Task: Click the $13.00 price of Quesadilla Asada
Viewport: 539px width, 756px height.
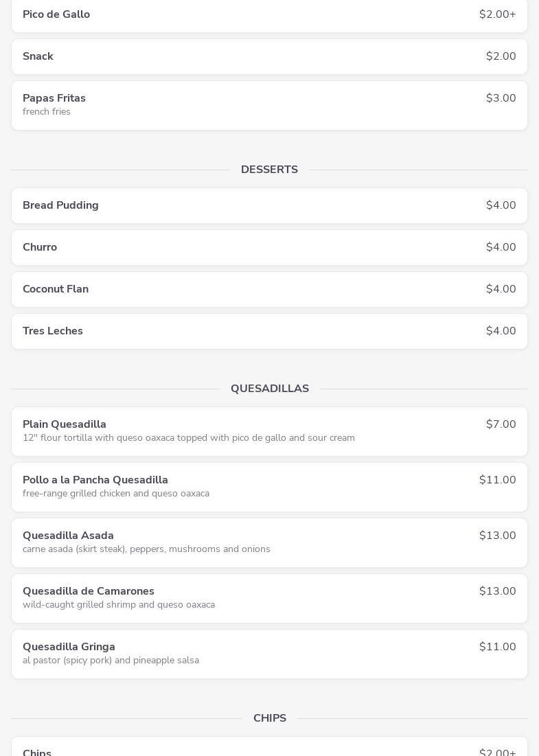Action: tap(497, 536)
